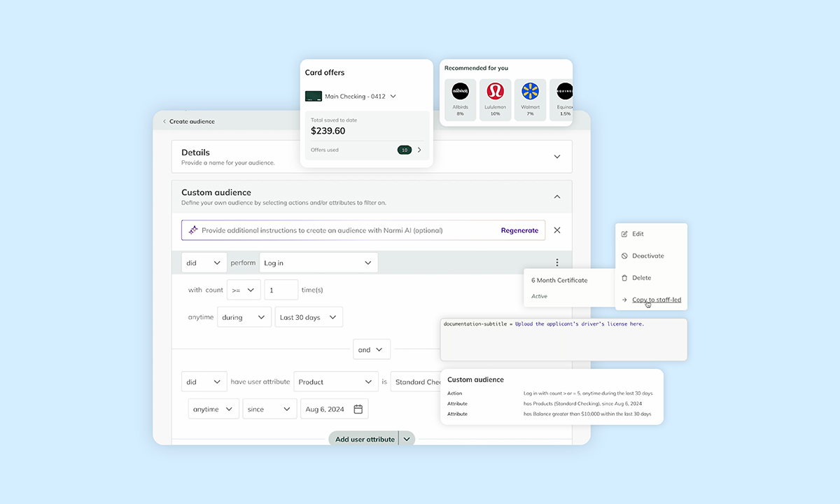Open the Add user attribute arrow menu
Screen dimensions: 840x504
click(407, 440)
